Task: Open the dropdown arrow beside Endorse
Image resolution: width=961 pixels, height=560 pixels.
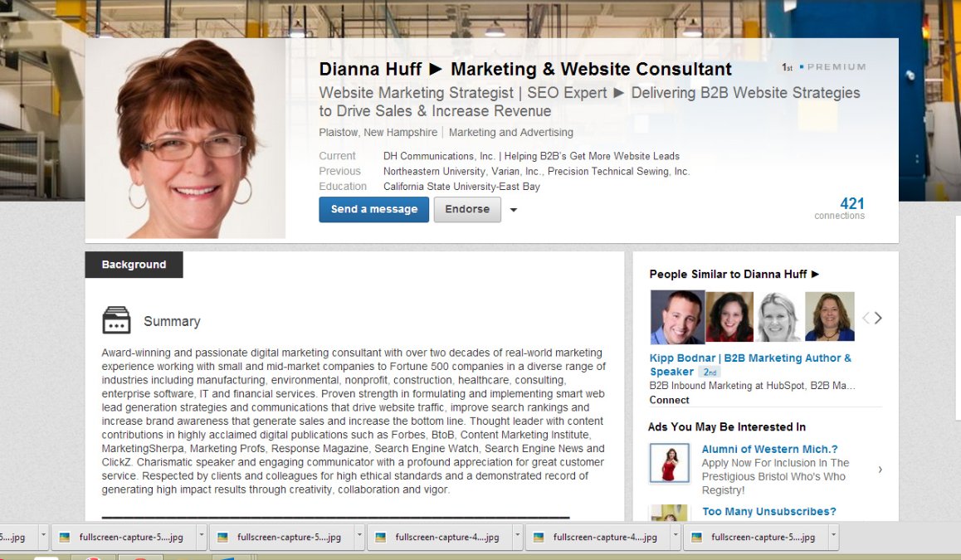Action: 514,210
